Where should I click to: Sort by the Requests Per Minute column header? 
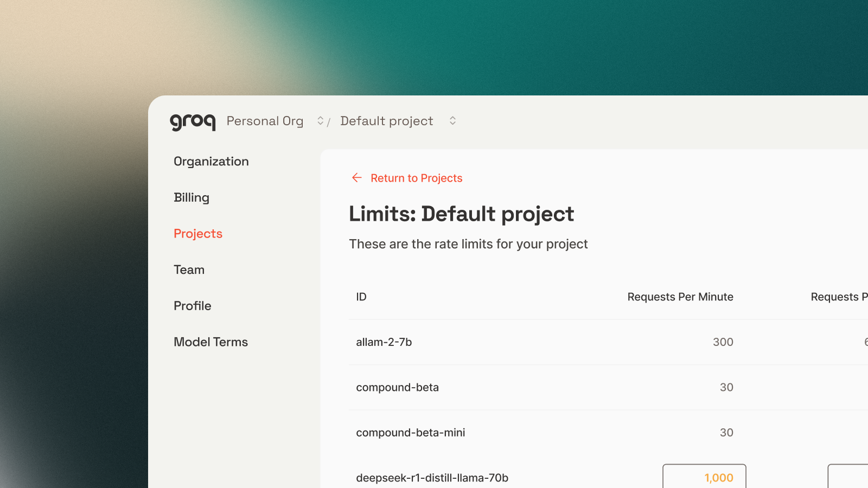point(680,297)
